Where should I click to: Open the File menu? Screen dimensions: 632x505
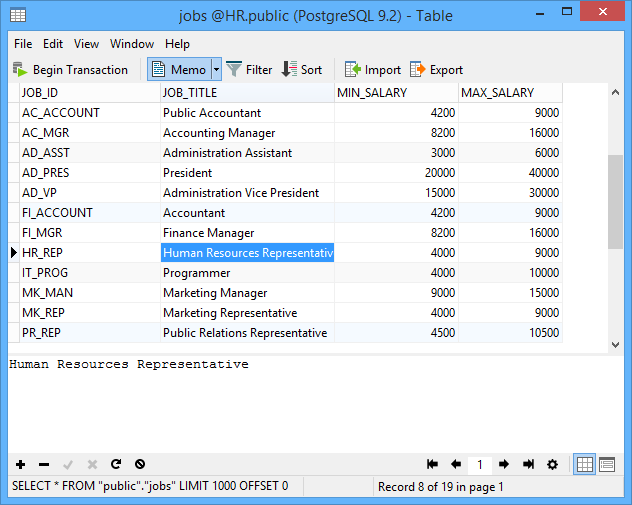[x=23, y=44]
